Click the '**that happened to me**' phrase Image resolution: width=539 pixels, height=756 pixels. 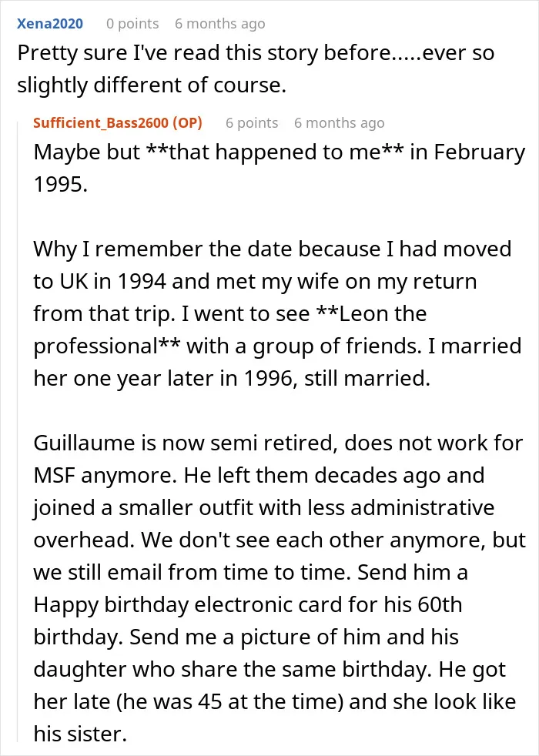coord(275,152)
